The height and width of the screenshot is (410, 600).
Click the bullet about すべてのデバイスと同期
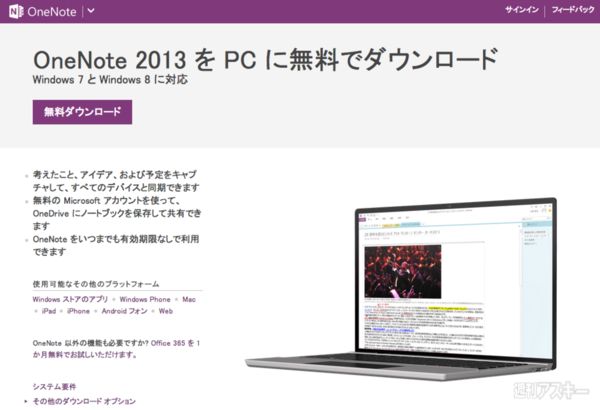coord(116,181)
